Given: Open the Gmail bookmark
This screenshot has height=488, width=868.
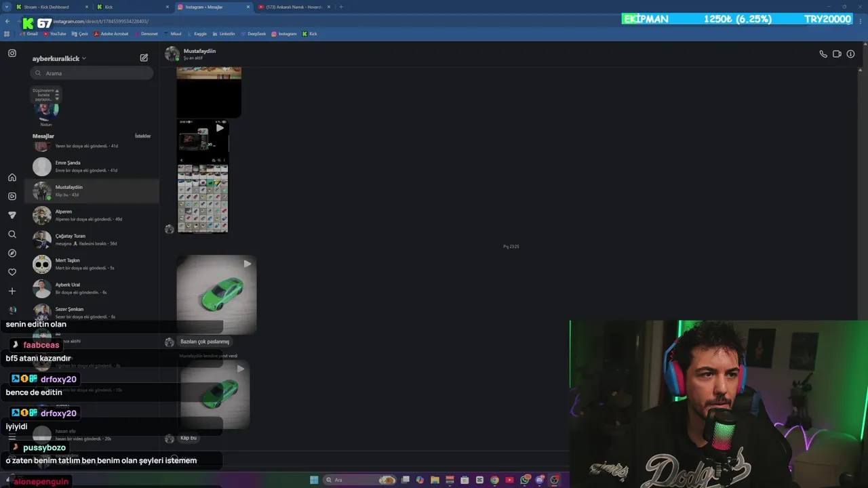Looking at the screenshot, I should pos(28,33).
